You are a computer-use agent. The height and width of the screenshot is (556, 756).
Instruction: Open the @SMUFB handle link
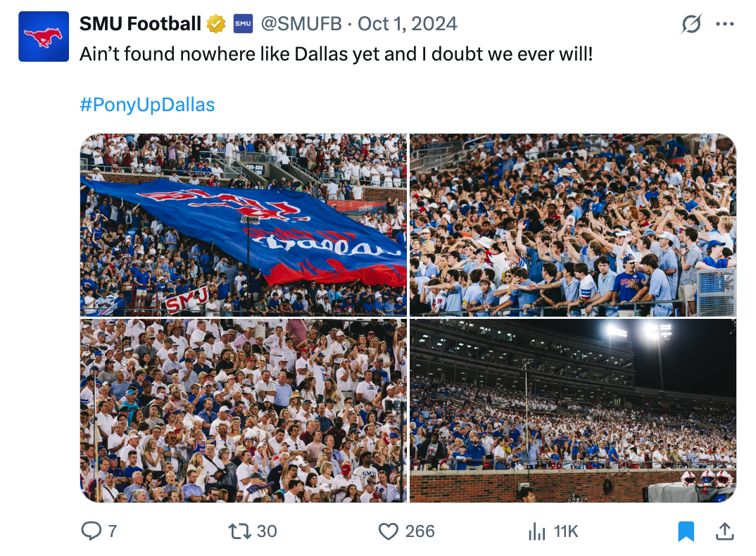pyautogui.click(x=301, y=24)
